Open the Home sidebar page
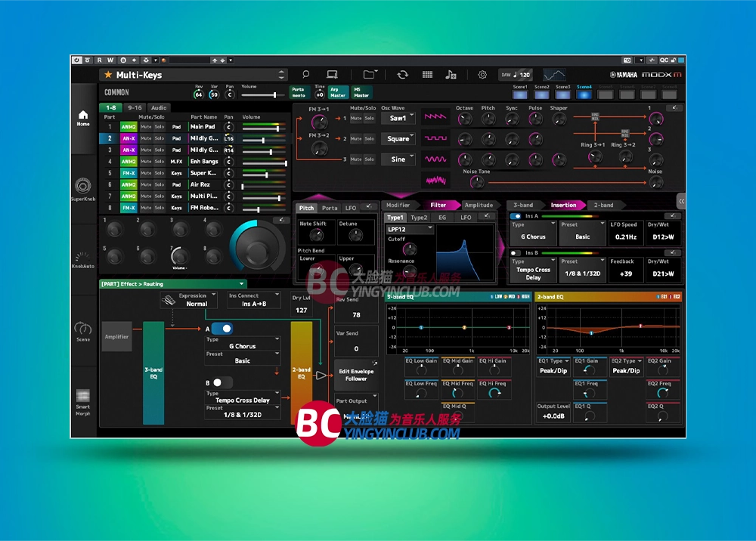Image resolution: width=756 pixels, height=541 pixels. 83,117
